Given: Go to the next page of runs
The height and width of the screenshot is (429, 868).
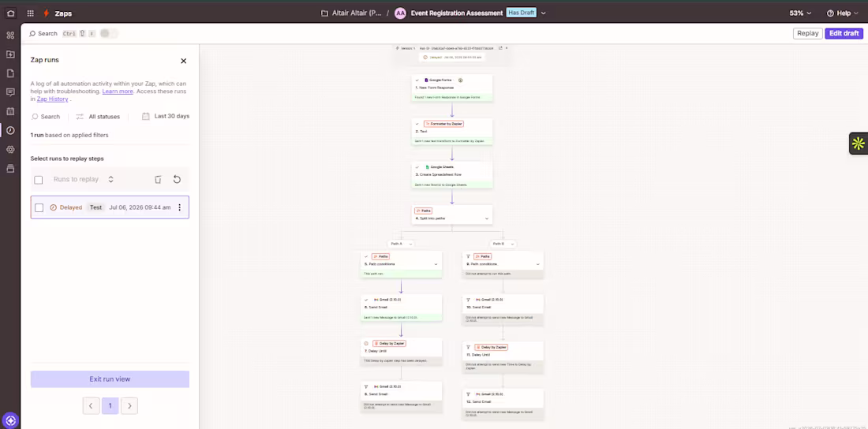Looking at the screenshot, I should (x=129, y=406).
